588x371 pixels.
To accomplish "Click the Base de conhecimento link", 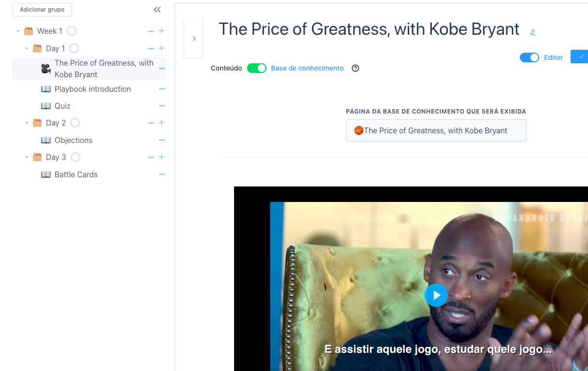I will (x=308, y=68).
